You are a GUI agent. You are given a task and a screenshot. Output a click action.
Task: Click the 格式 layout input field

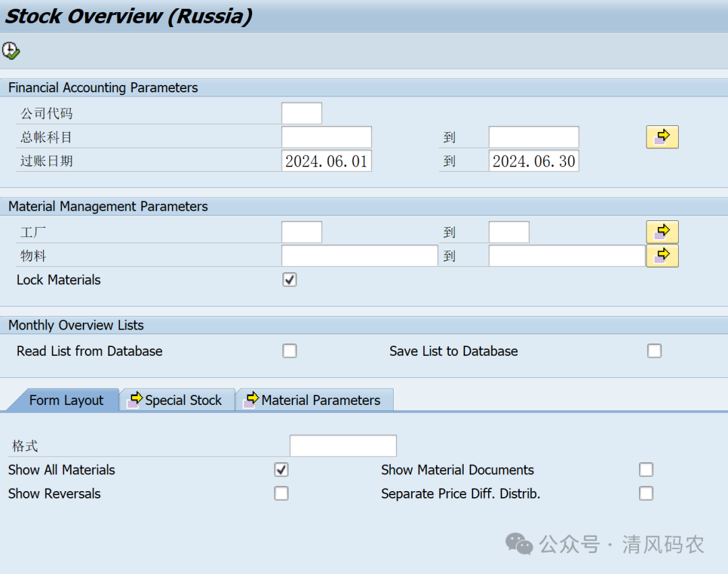[x=342, y=446]
